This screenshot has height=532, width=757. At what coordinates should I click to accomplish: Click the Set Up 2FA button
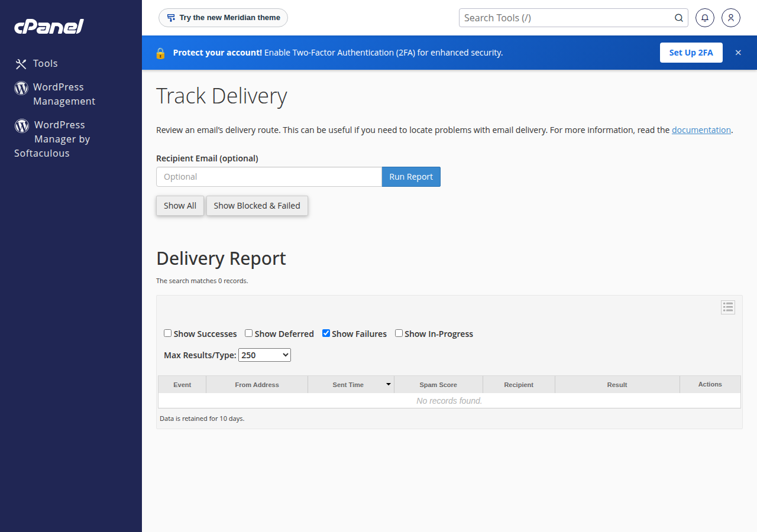click(x=691, y=53)
